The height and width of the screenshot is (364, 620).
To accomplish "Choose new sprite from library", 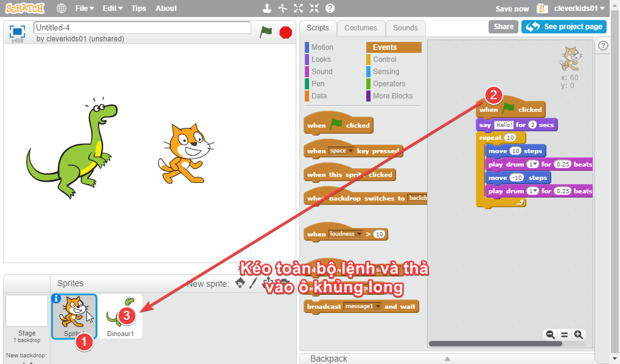I will click(x=240, y=283).
